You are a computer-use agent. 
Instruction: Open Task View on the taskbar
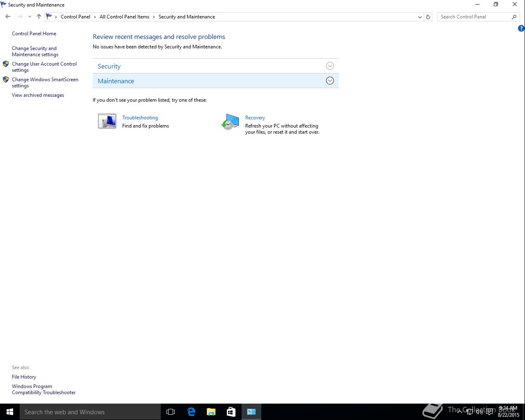(x=171, y=412)
